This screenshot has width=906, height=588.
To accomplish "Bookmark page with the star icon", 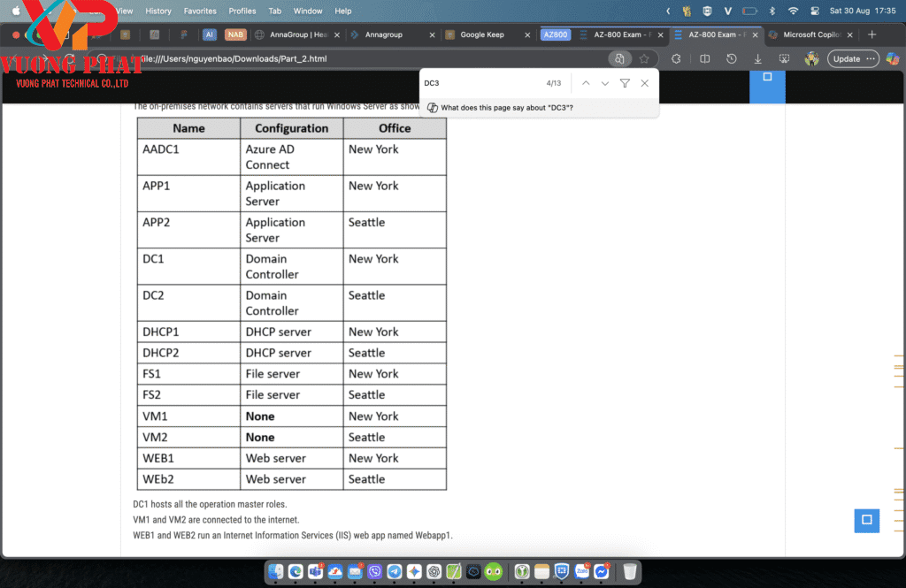I will point(644,59).
